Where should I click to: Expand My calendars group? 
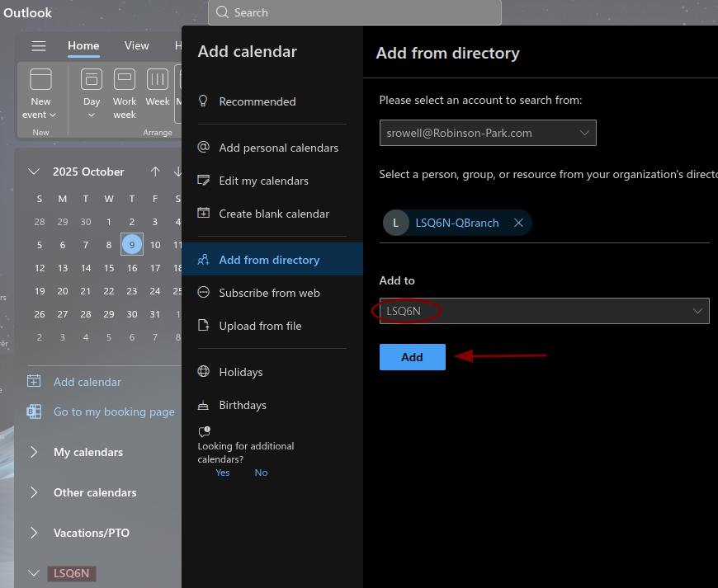tap(34, 452)
